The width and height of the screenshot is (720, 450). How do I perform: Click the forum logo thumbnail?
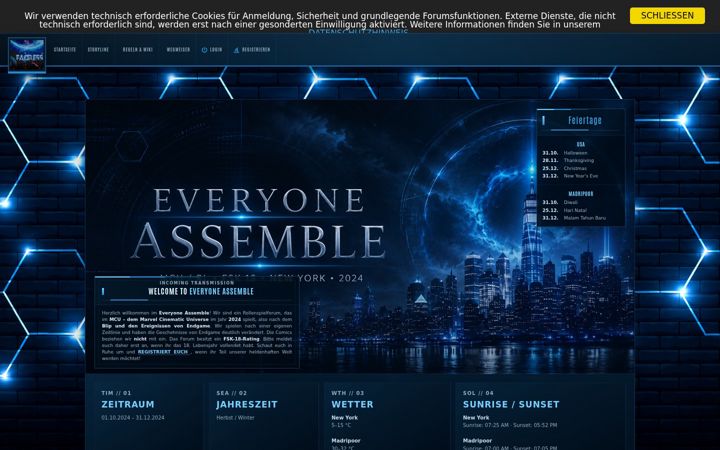(27, 56)
